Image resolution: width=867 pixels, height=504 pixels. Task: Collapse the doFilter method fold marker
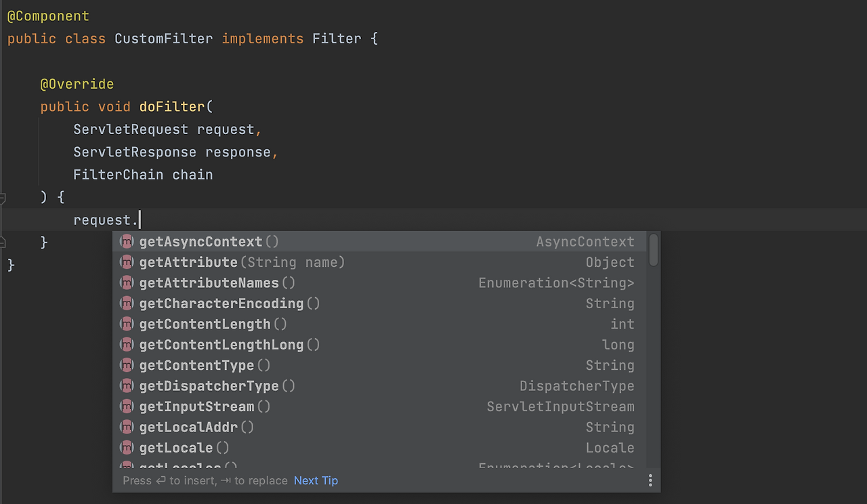pyautogui.click(x=3, y=198)
